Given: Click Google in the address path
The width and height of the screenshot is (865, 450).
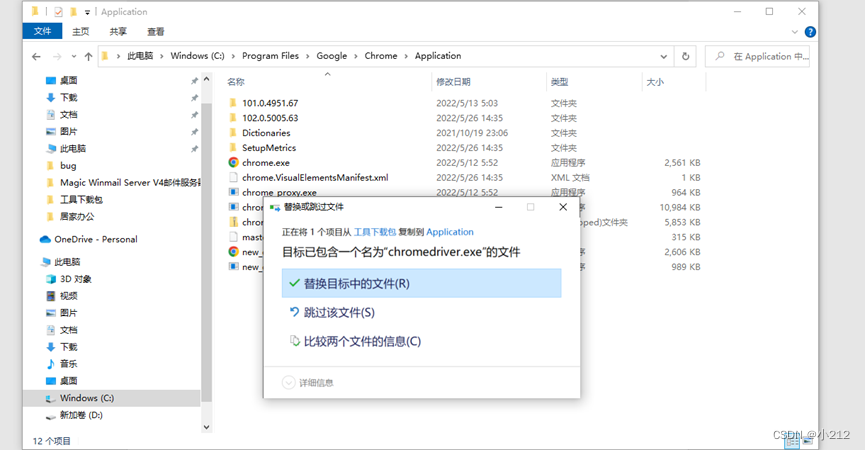Looking at the screenshot, I should (x=332, y=56).
